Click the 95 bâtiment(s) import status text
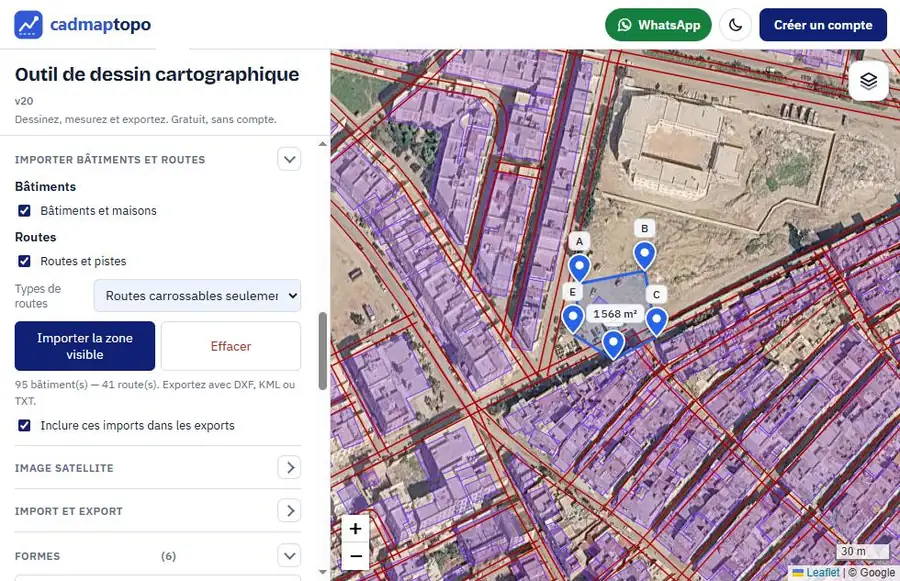This screenshot has width=900, height=581. 155,392
